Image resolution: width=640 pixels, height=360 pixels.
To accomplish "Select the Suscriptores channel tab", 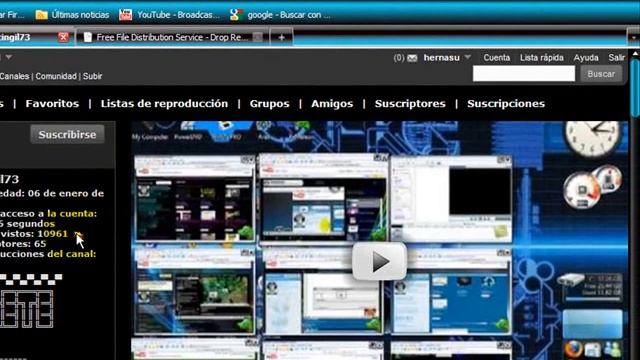I will tap(410, 104).
